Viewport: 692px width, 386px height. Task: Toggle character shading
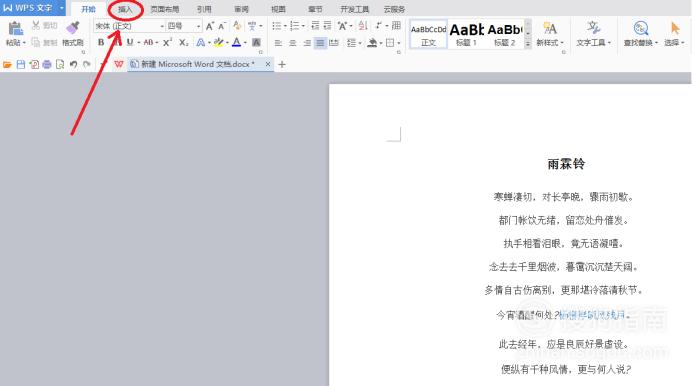pos(256,42)
